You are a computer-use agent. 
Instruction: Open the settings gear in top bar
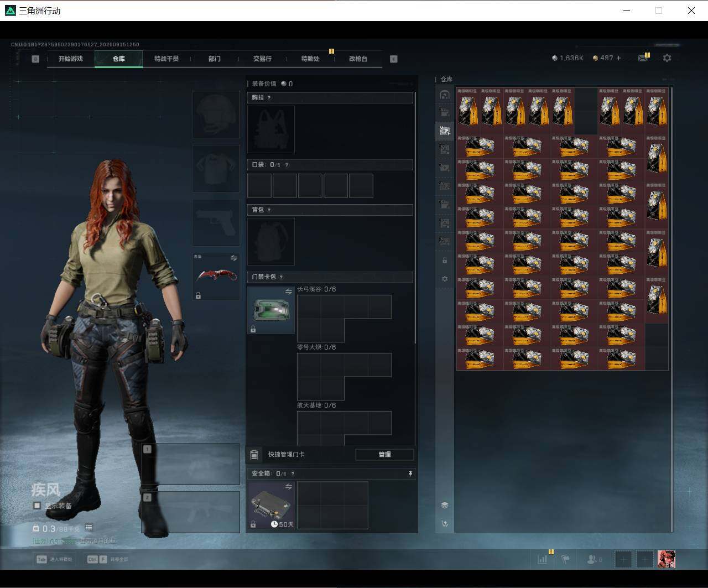point(667,58)
